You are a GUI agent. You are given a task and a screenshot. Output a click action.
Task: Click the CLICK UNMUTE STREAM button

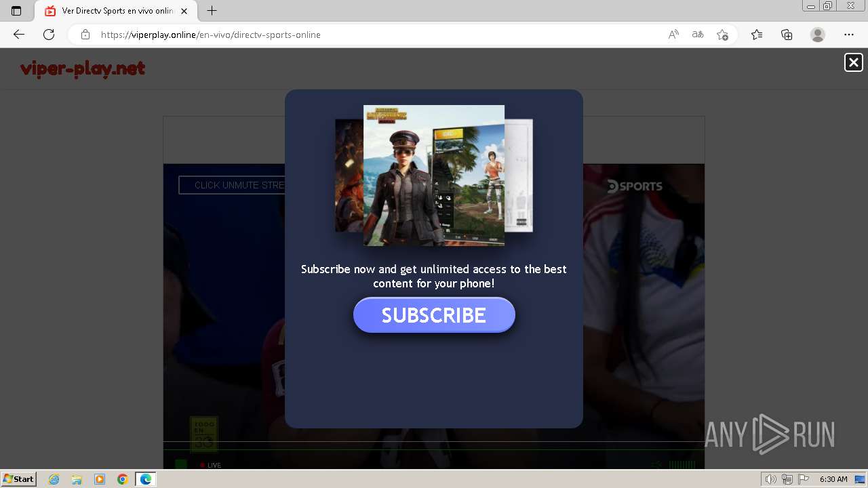click(232, 185)
